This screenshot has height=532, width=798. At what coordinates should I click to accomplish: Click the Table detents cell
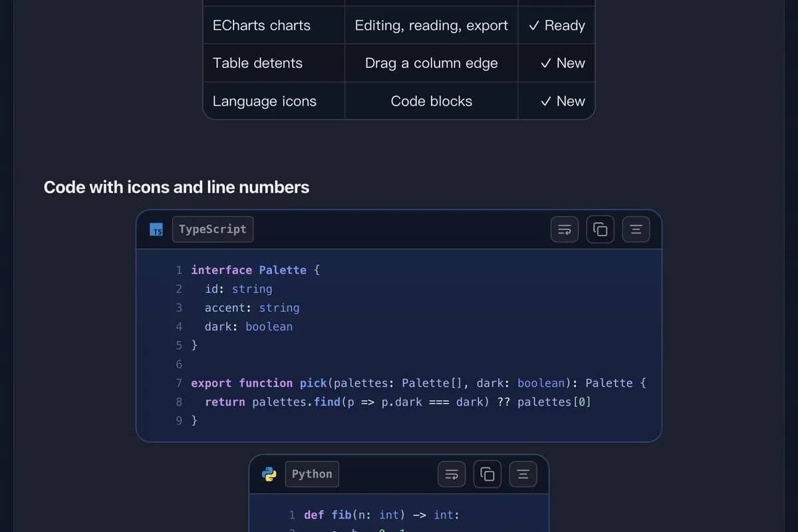click(274, 63)
